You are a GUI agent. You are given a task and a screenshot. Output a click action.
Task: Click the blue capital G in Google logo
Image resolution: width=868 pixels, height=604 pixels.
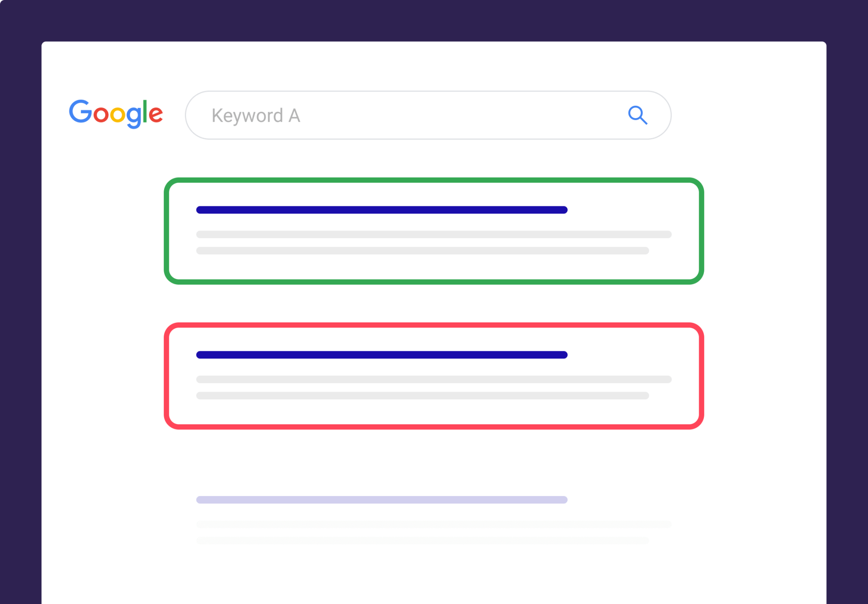point(80,111)
